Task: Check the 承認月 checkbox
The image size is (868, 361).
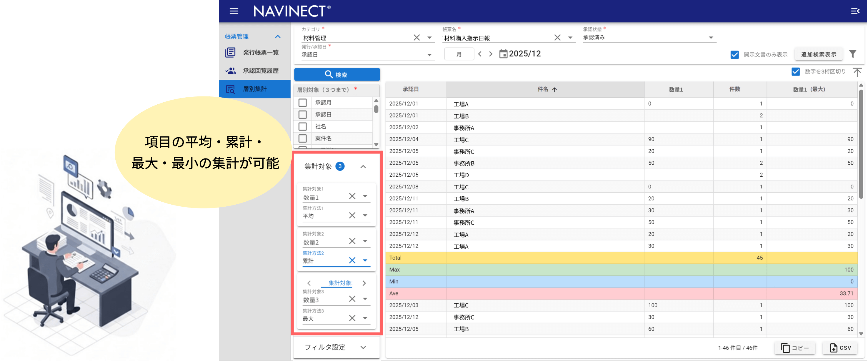Action: [x=303, y=103]
